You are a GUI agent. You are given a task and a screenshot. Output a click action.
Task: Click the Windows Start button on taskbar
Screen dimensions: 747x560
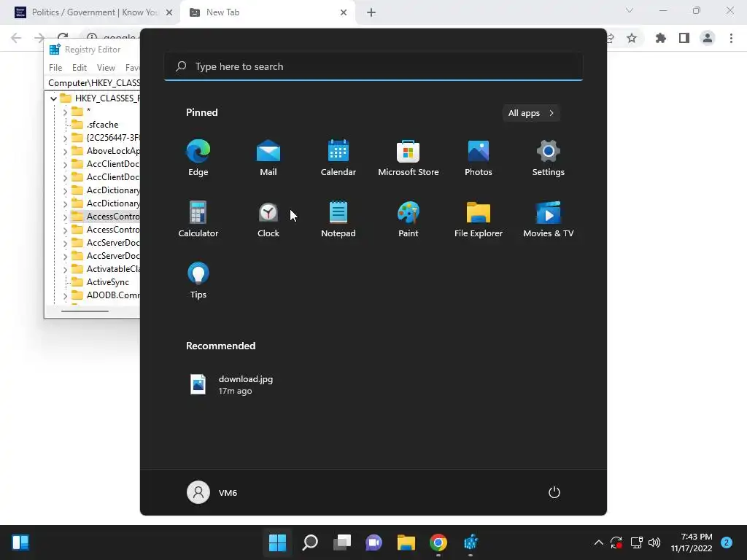pyautogui.click(x=277, y=542)
